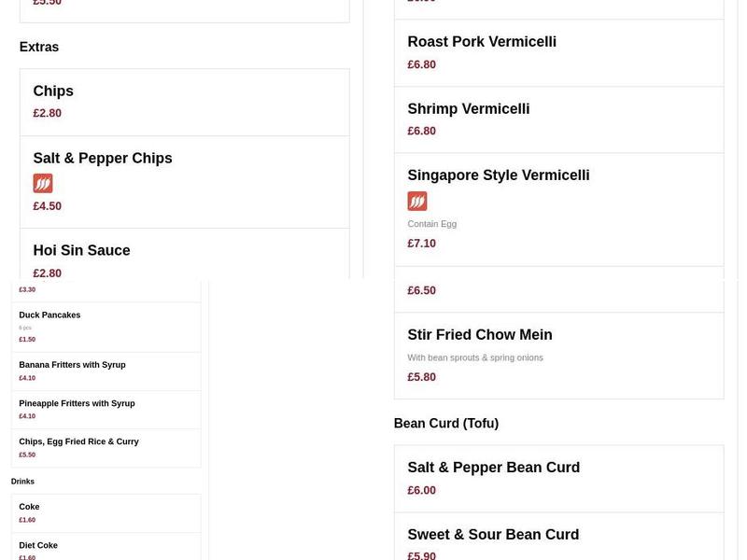The width and height of the screenshot is (747, 560).
Task: Select the Roast Pork Vermicelli menu item
Action: [482, 41]
